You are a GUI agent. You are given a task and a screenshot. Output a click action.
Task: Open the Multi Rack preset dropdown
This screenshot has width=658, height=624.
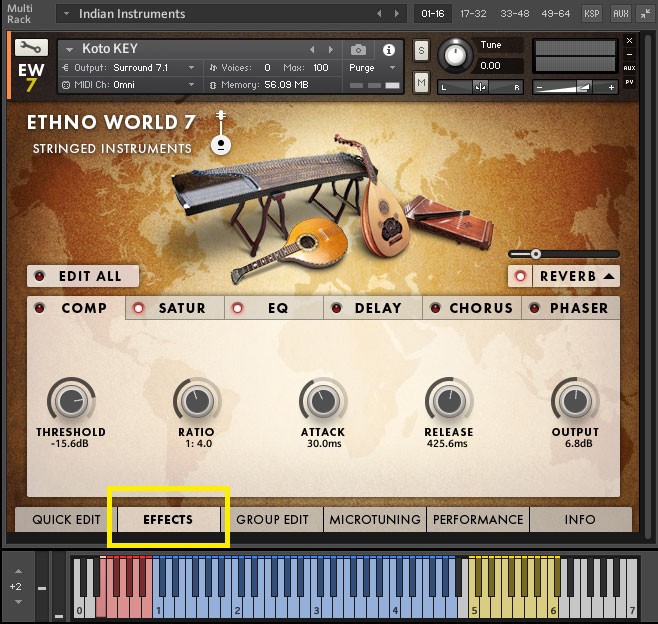pyautogui.click(x=66, y=14)
